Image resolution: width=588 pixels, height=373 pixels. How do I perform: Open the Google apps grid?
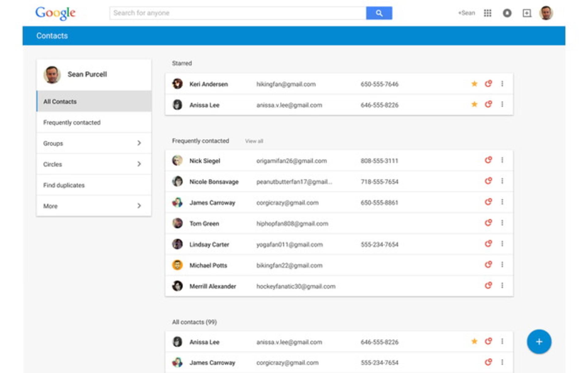[x=488, y=13]
